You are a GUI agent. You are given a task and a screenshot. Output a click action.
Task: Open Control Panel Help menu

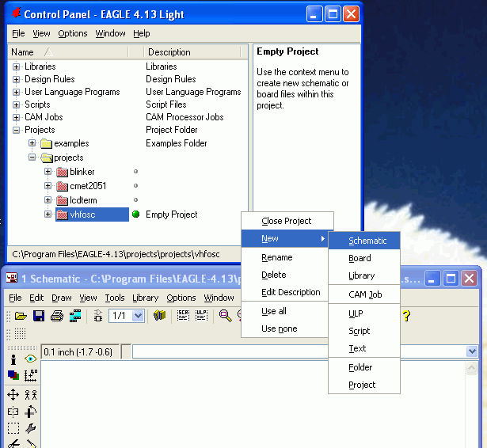tap(142, 33)
